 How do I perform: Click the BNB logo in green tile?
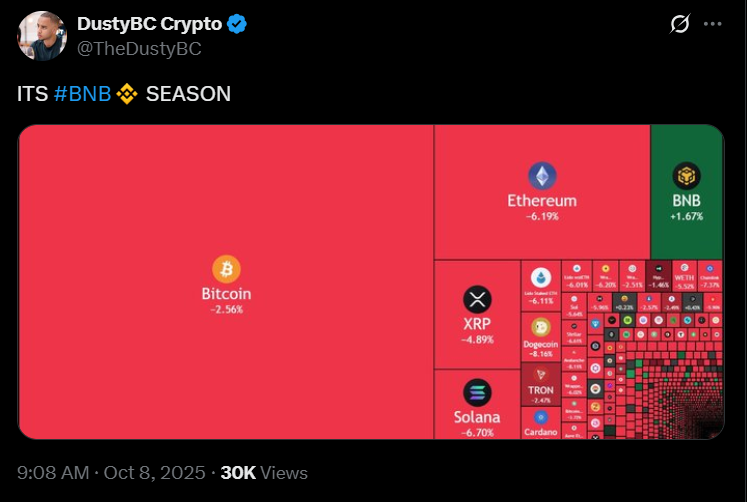click(686, 176)
